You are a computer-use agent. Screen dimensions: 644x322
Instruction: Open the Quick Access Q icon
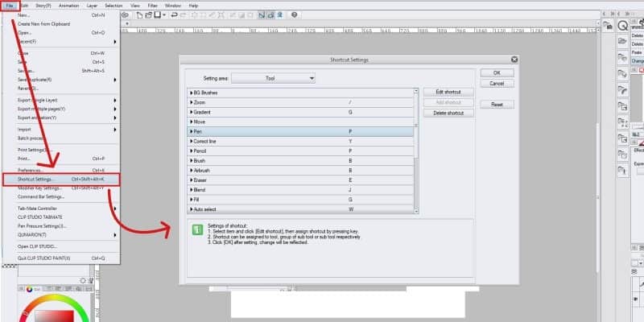(623, 26)
